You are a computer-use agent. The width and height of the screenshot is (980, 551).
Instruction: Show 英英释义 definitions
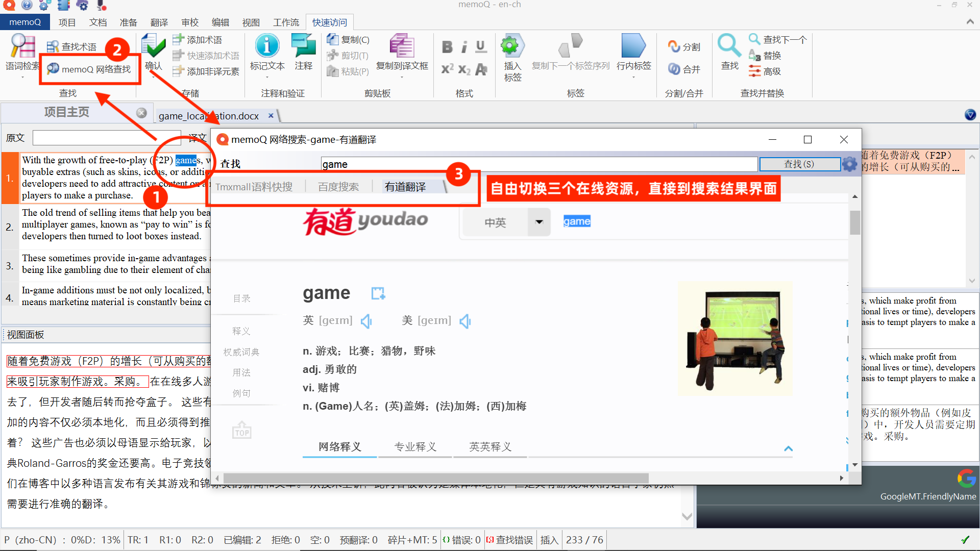(x=490, y=446)
